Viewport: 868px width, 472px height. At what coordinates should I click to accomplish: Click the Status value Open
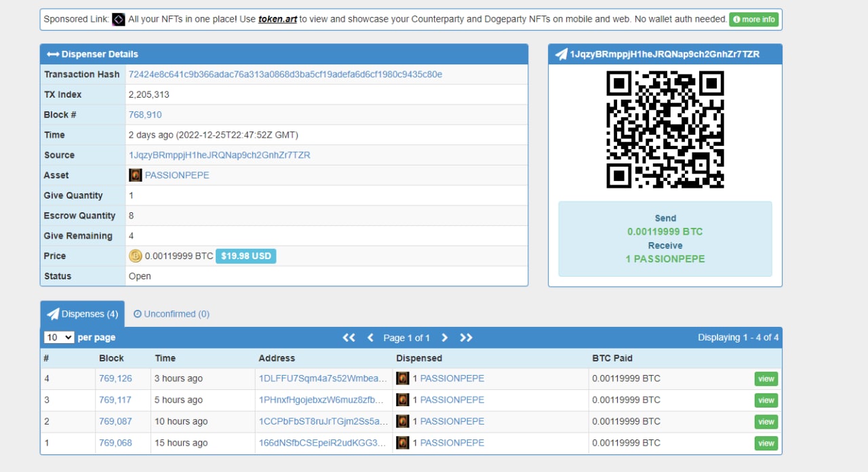(x=140, y=276)
